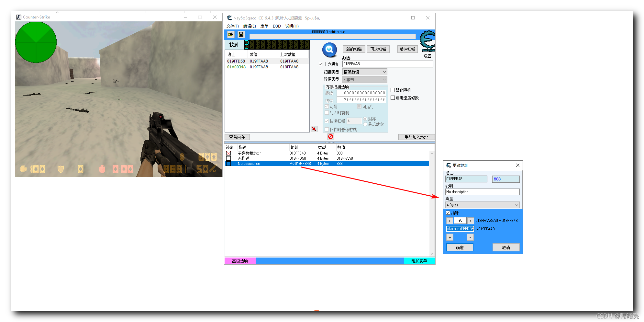The height and width of the screenshot is (322, 644).
Task: Click the 再次扫描 button
Action: (378, 49)
